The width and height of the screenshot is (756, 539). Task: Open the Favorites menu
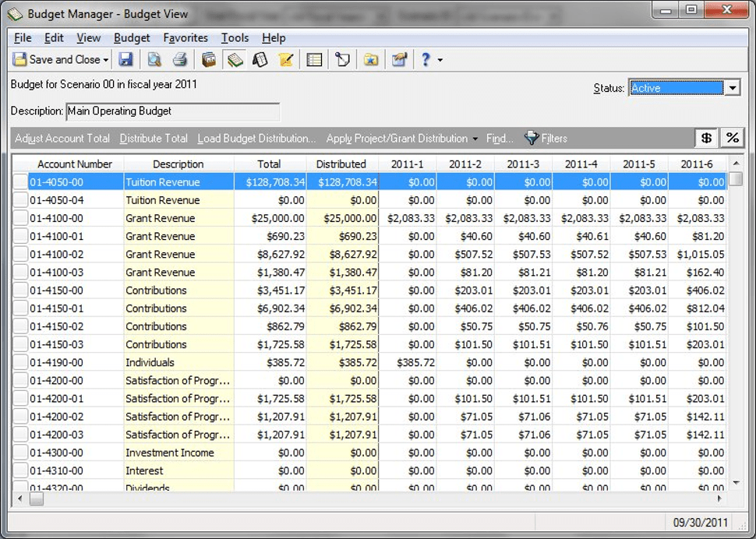pyautogui.click(x=185, y=37)
